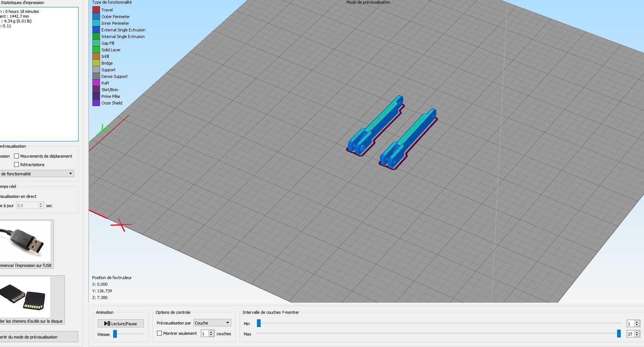644x347 pixels.
Task: Click the '4.34 g (0.01 lb)' weight text
Action: [18, 21]
